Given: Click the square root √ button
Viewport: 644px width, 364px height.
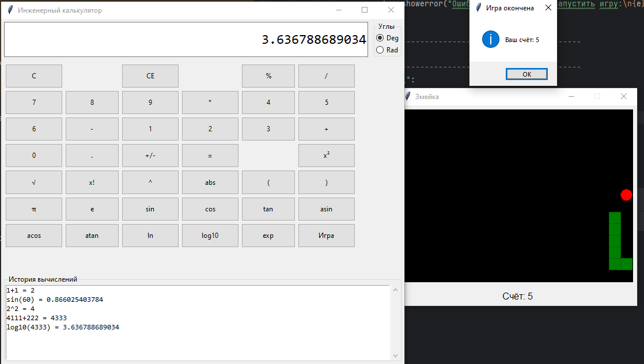Looking at the screenshot, I should (34, 183).
